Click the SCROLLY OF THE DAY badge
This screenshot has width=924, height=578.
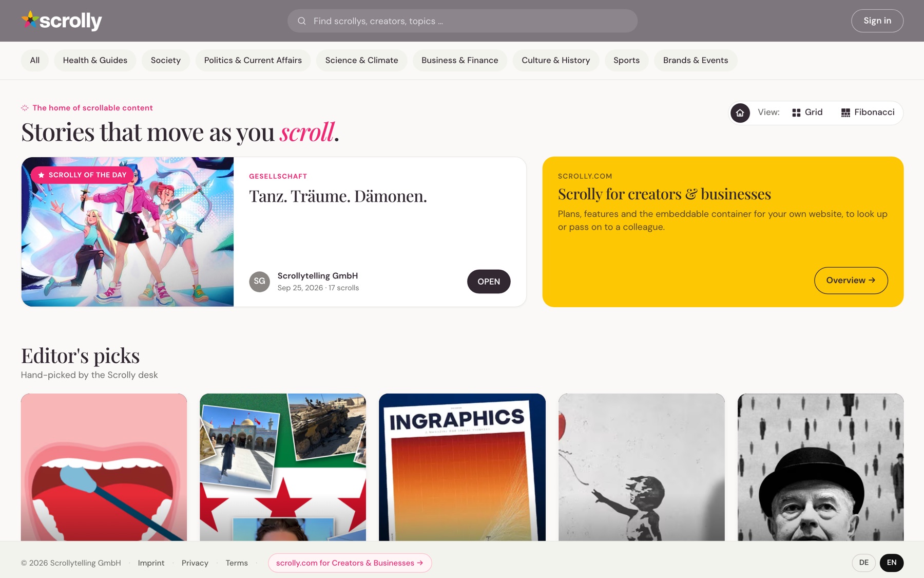[82, 175]
